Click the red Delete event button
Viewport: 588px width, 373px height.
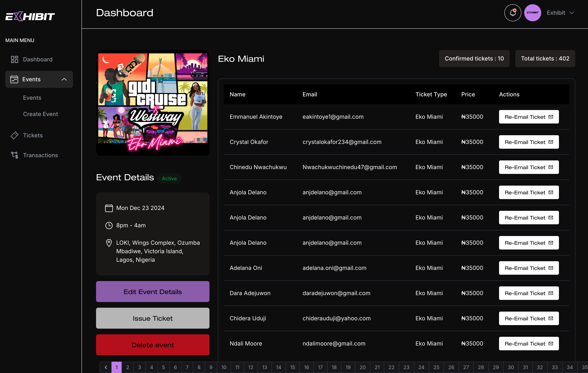click(x=153, y=345)
